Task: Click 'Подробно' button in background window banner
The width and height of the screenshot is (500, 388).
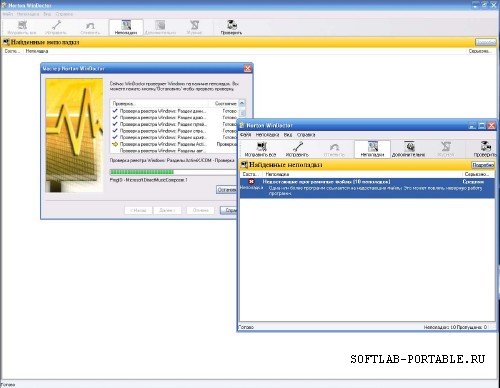Action: (485, 42)
